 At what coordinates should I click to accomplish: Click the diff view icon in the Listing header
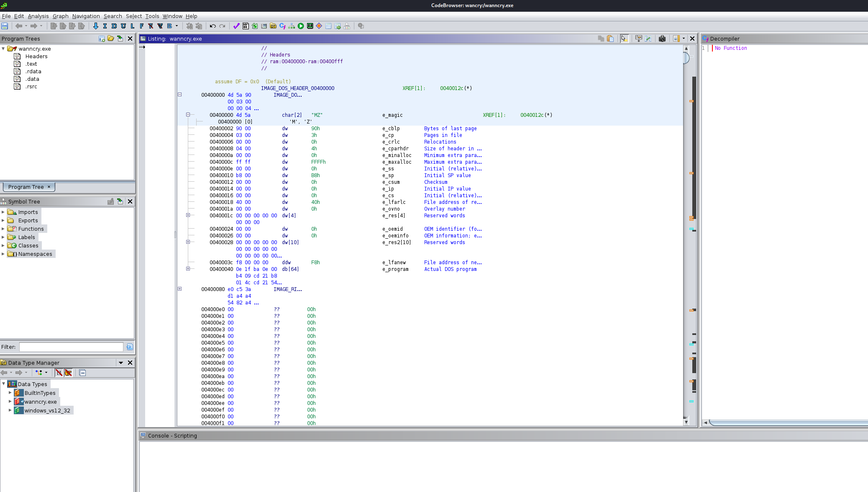pyautogui.click(x=648, y=39)
